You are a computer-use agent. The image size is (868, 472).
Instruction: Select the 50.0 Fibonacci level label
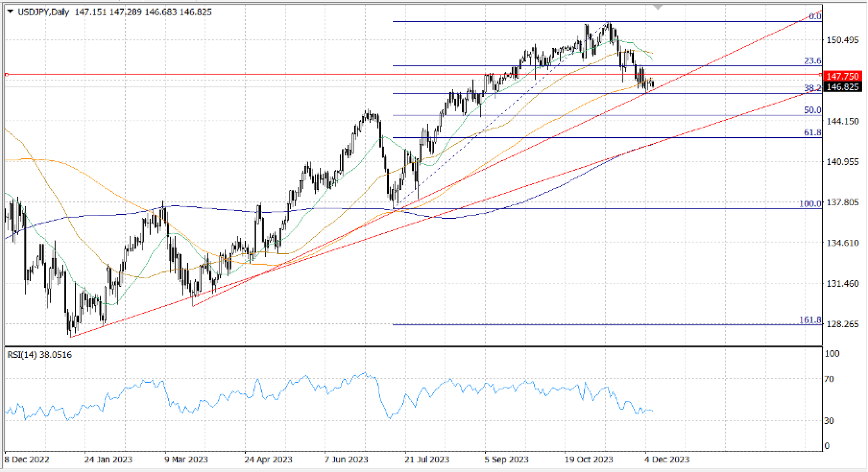coord(812,110)
